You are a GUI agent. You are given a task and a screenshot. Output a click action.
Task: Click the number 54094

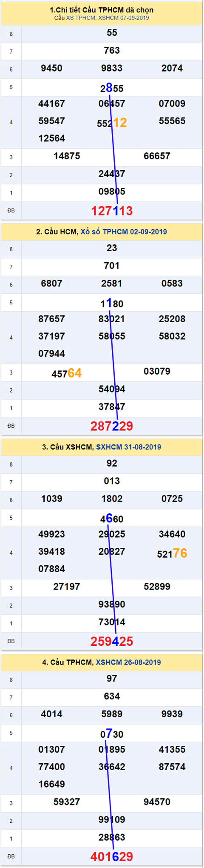tap(112, 389)
